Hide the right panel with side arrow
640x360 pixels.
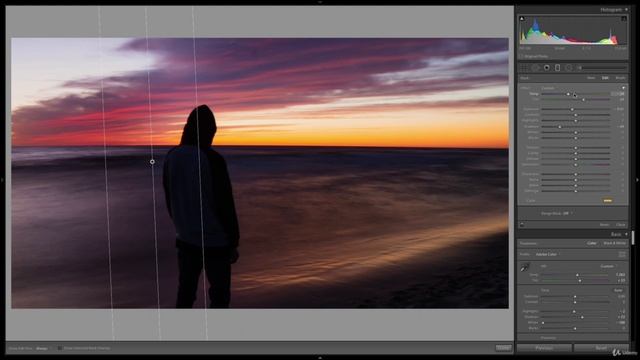point(637,180)
